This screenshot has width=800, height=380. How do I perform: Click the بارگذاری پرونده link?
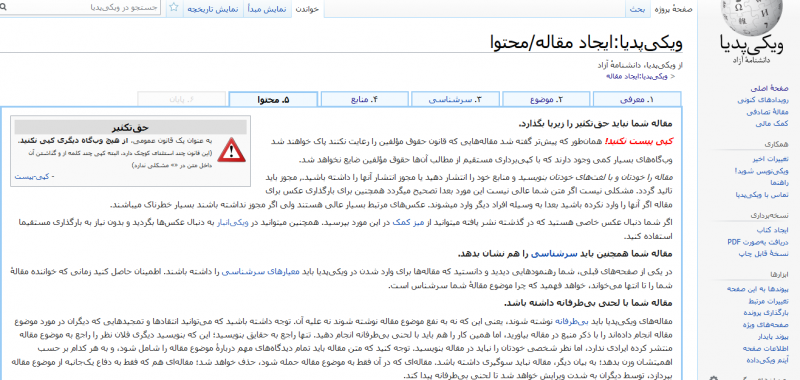coord(765,313)
